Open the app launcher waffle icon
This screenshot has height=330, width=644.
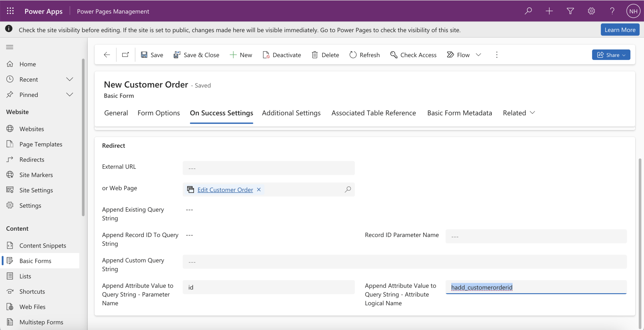[x=10, y=11]
